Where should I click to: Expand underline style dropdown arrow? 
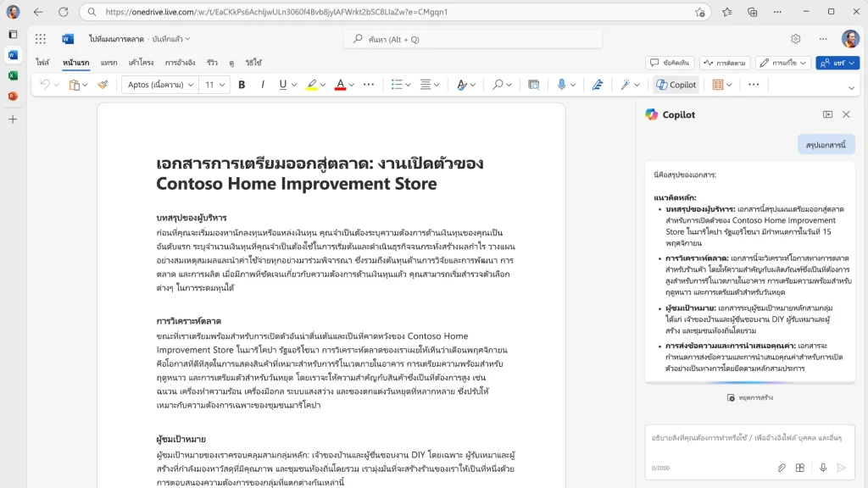tap(294, 86)
